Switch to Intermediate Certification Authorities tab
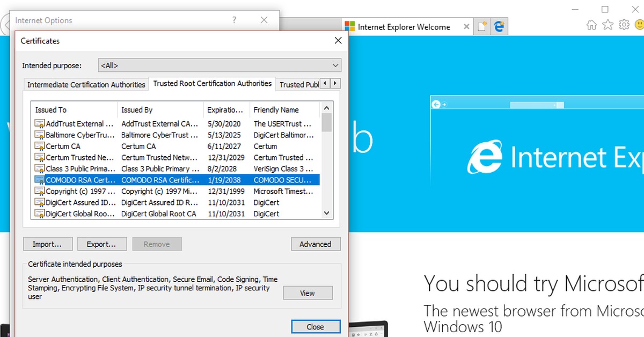644x337 pixels. tap(86, 85)
